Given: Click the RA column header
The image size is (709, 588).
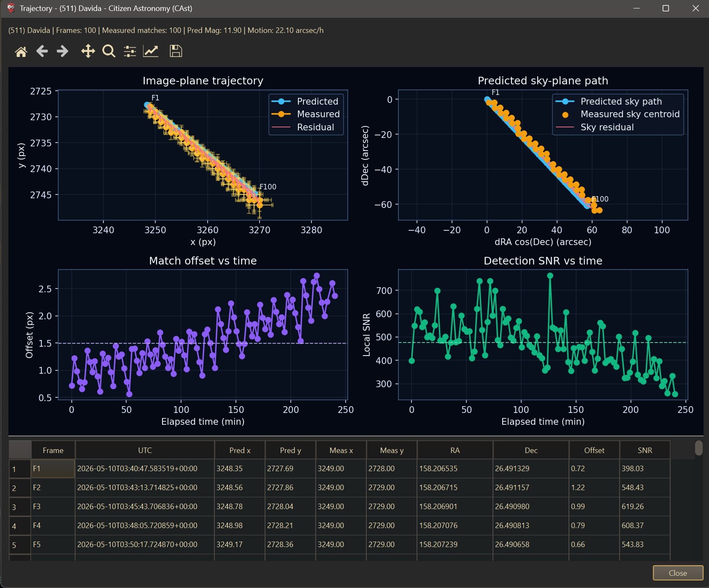Looking at the screenshot, I should coord(455,450).
